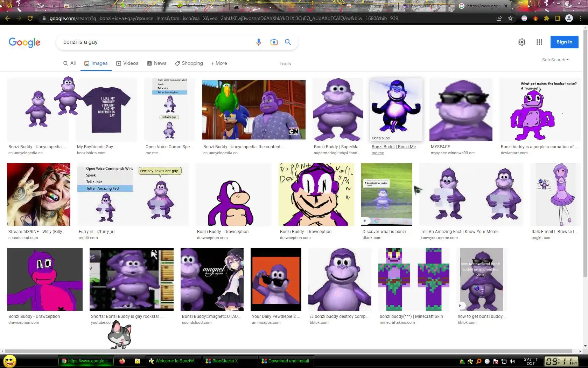The image size is (588, 368).
Task: Expand the More search options
Action: click(x=219, y=63)
